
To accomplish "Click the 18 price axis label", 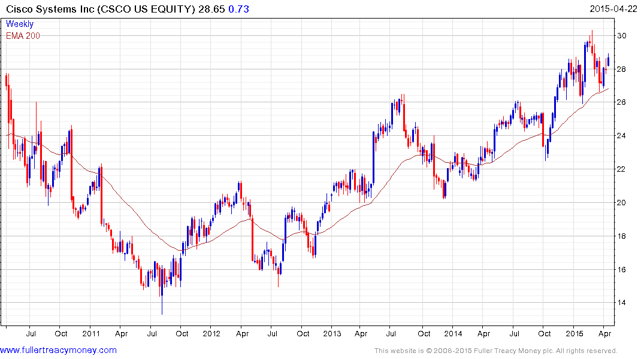I will point(621,236).
